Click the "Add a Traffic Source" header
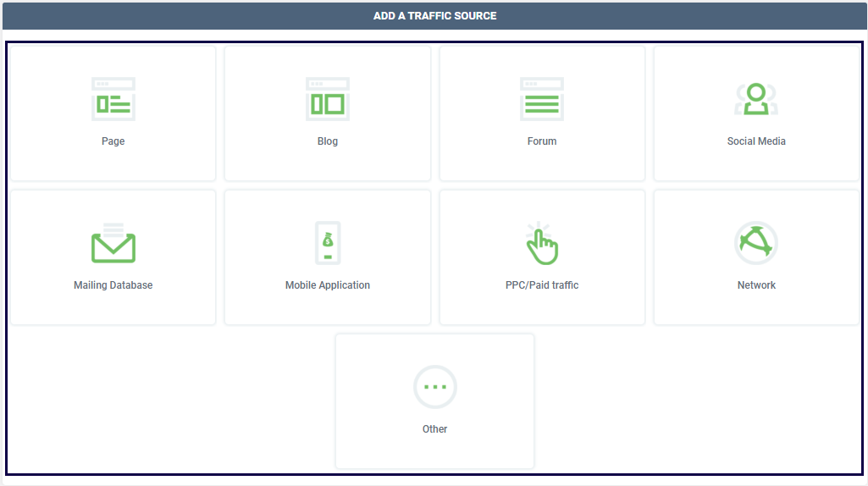This screenshot has width=868, height=486. point(434,16)
